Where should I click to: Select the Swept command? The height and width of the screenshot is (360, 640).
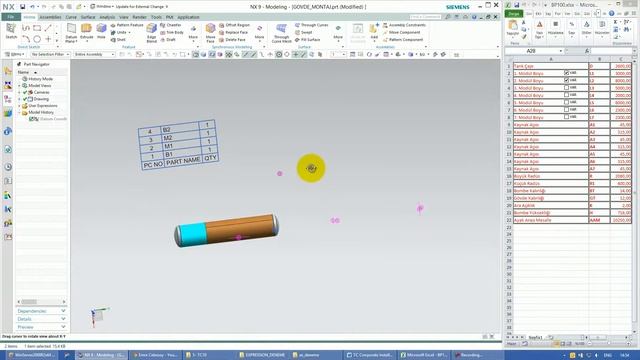303,32
